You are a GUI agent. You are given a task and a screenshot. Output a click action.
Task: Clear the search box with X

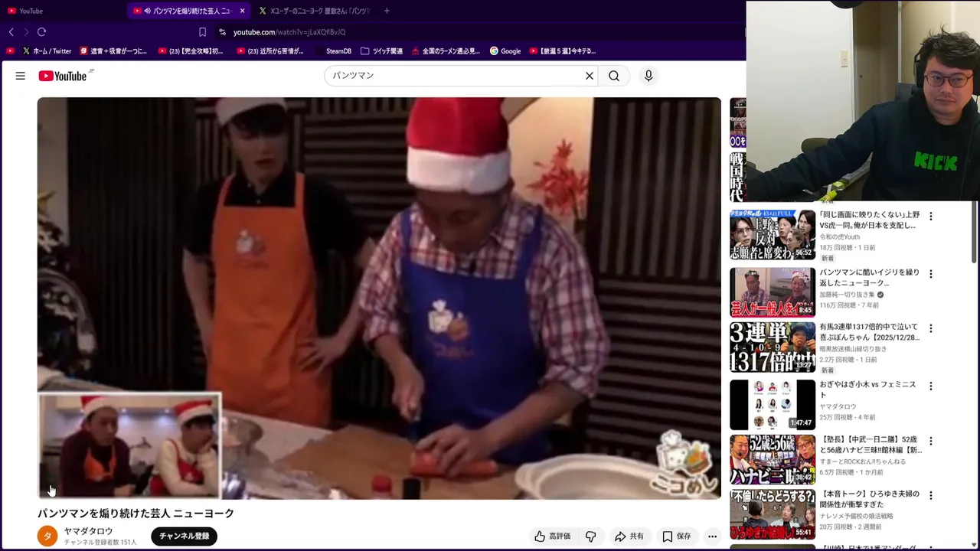590,76
